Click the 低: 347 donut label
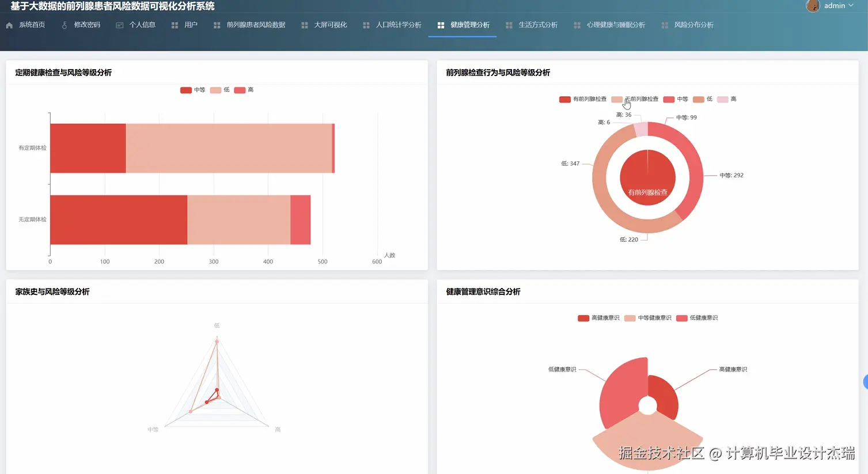This screenshot has width=868, height=474. (570, 164)
